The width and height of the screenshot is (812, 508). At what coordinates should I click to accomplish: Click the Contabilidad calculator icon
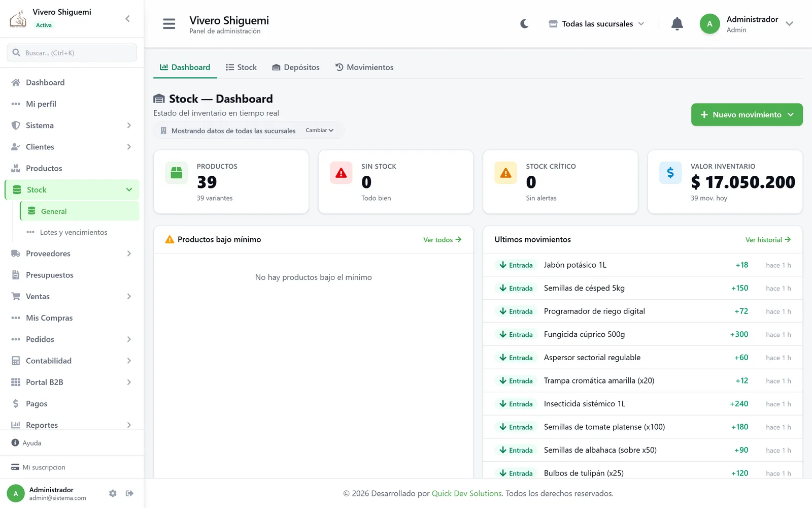coord(16,361)
